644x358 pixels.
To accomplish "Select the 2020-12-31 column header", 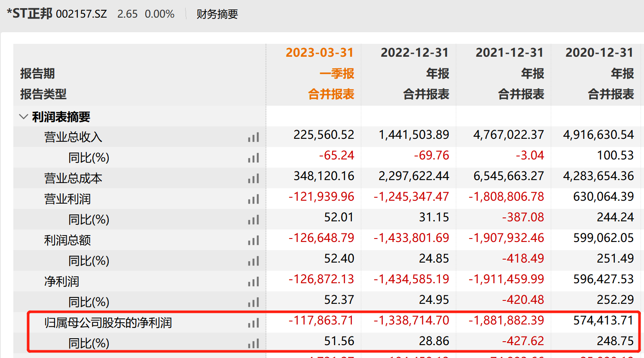I will click(x=599, y=52).
